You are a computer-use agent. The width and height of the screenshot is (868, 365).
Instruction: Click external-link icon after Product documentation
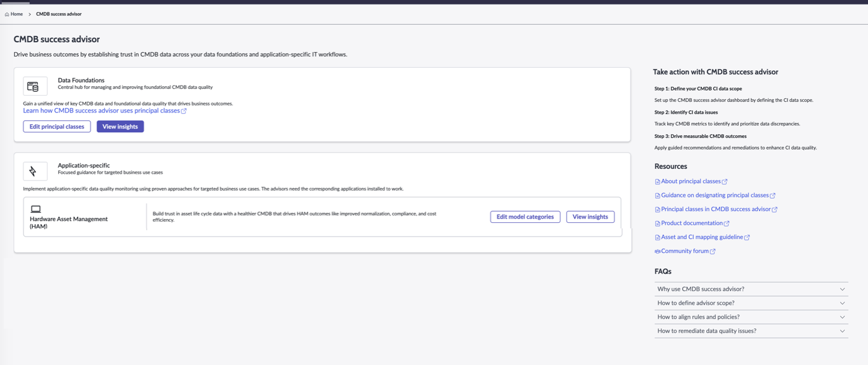[x=727, y=223]
